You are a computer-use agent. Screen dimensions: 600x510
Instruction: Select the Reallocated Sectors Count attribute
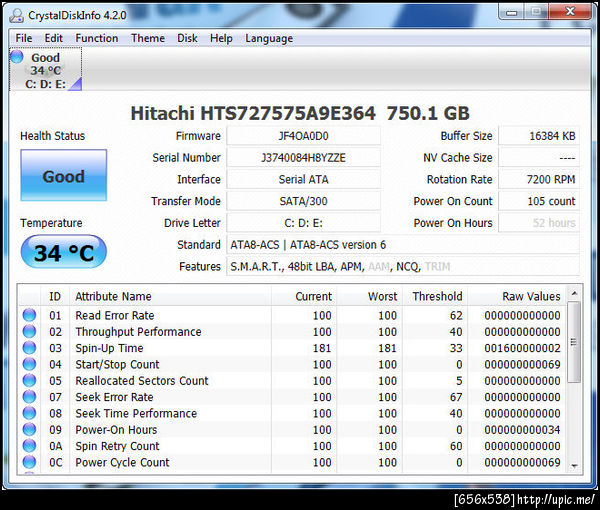tap(142, 381)
